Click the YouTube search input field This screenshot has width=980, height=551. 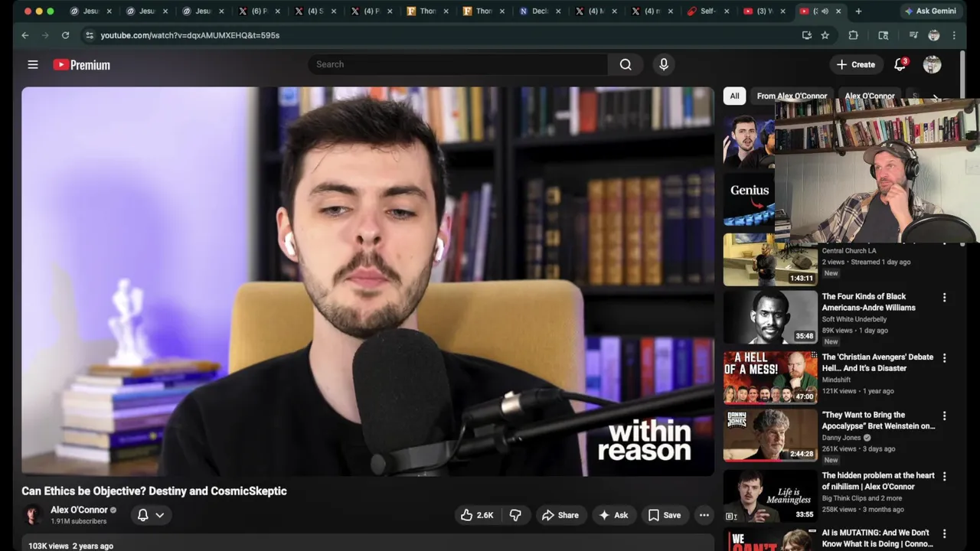pyautogui.click(x=458, y=64)
